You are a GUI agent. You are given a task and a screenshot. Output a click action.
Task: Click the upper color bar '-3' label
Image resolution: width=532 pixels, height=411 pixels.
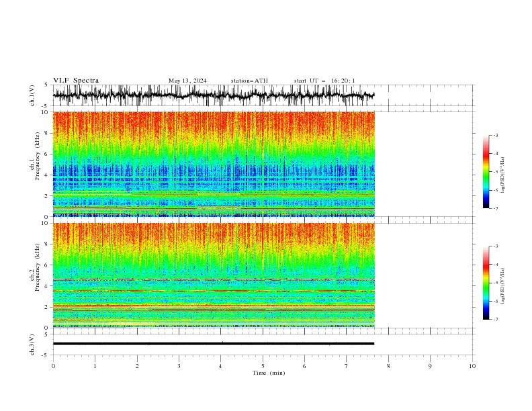coord(496,135)
